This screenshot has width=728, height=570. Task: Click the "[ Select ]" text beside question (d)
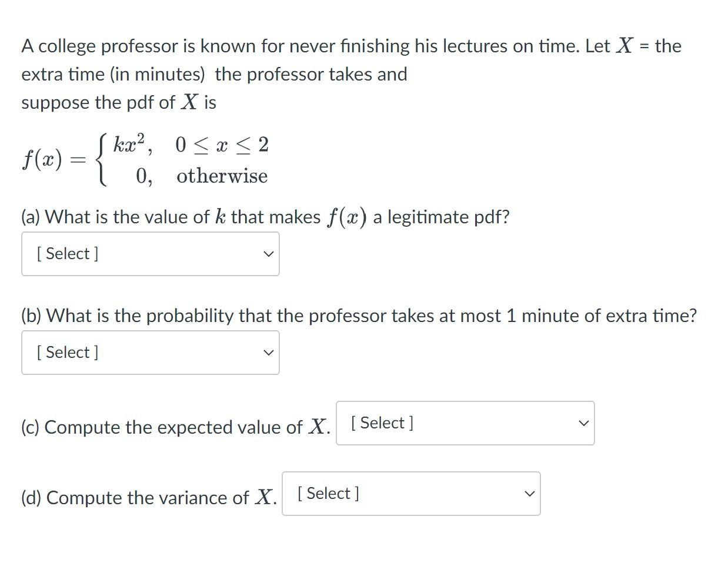tap(328, 494)
